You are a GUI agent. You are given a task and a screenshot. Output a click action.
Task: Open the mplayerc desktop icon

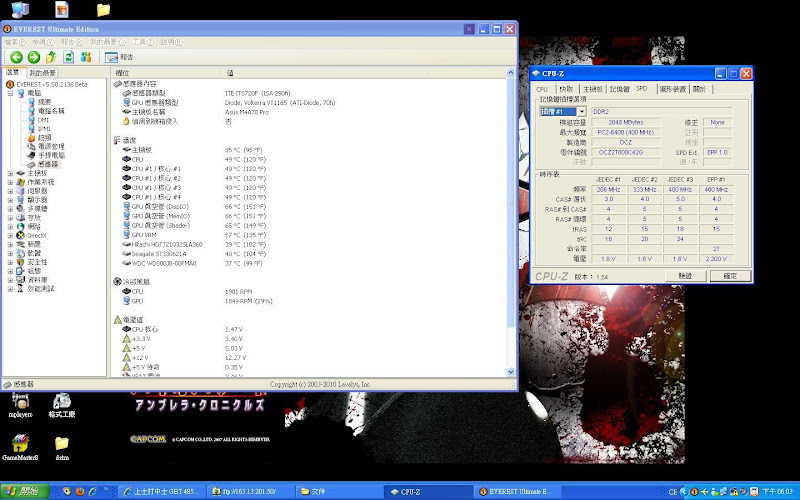pos(20,406)
